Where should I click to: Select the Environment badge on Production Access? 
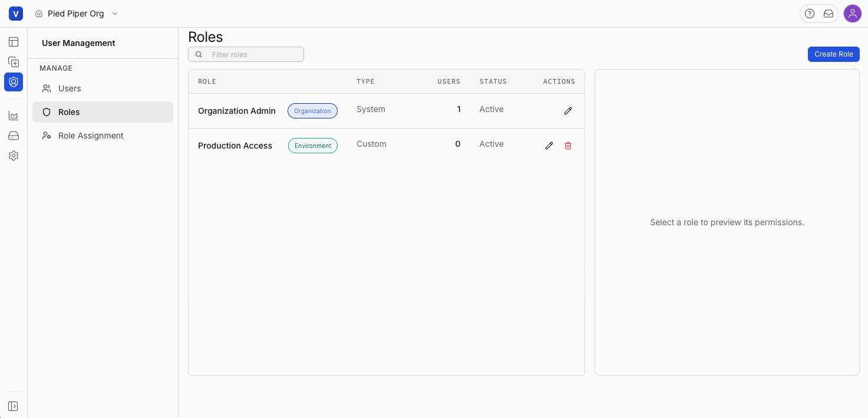coord(312,146)
